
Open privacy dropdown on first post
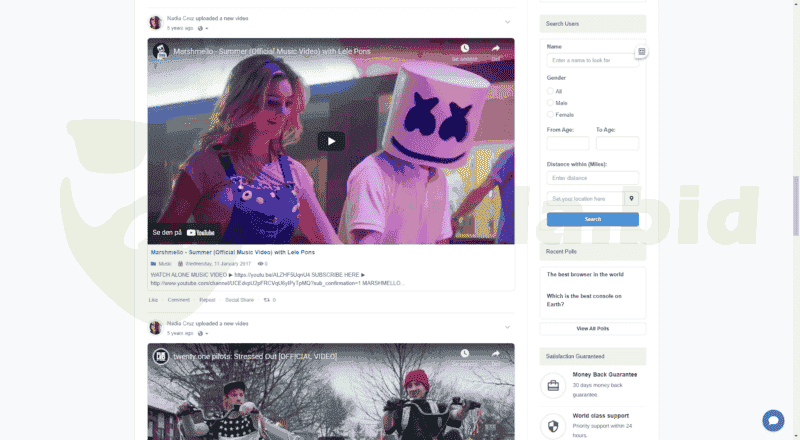203,28
